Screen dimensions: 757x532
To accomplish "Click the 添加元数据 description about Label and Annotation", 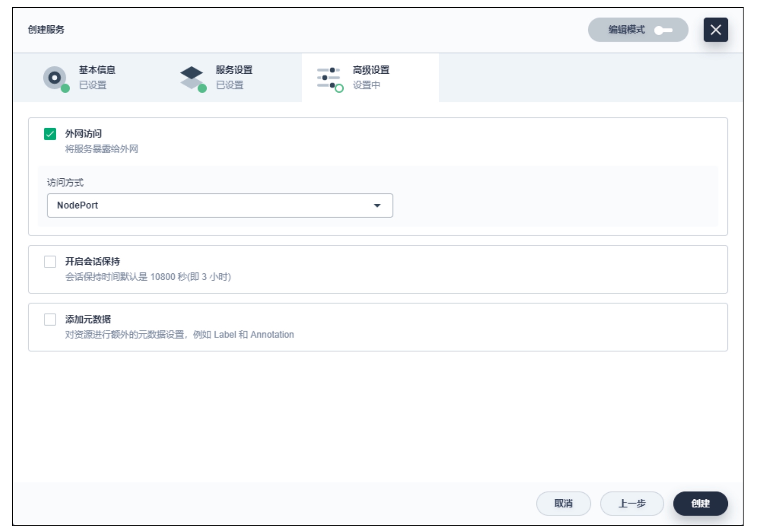I will (179, 335).
